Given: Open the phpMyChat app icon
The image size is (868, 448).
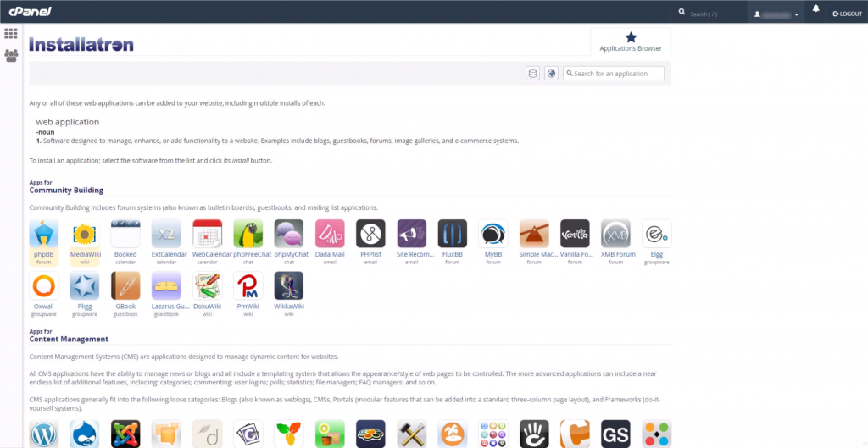Looking at the screenshot, I should coord(289,234).
